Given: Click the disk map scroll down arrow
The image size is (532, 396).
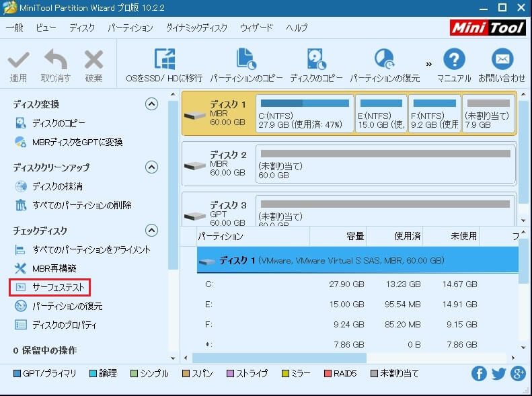Looking at the screenshot, I should (x=523, y=221).
